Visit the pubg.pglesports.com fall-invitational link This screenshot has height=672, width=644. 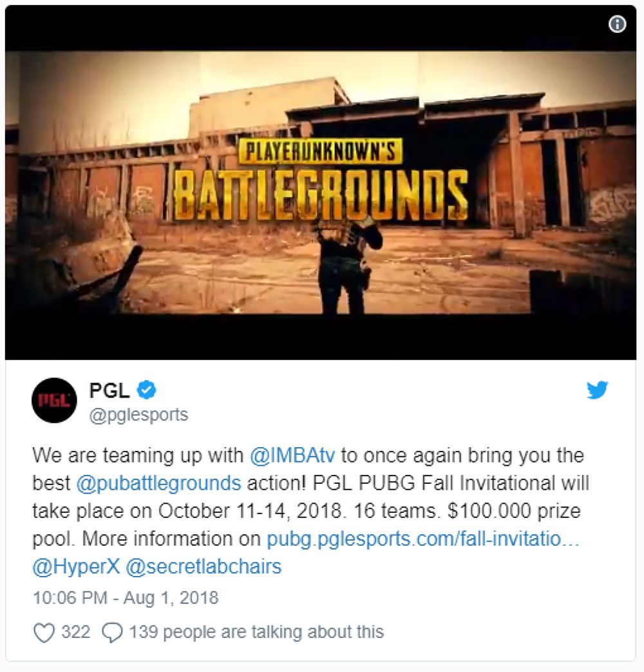tap(422, 539)
